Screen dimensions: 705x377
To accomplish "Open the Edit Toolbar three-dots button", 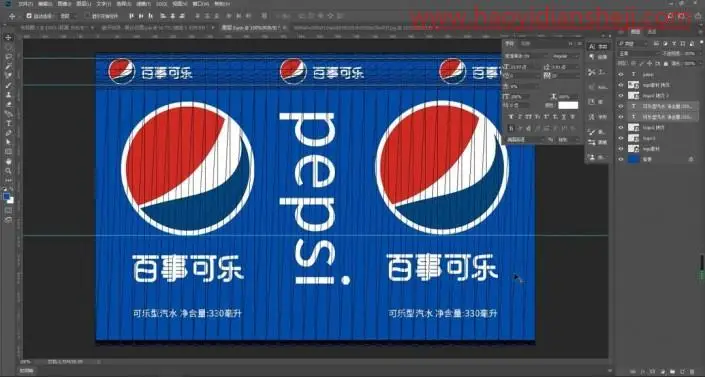I will click(8, 180).
